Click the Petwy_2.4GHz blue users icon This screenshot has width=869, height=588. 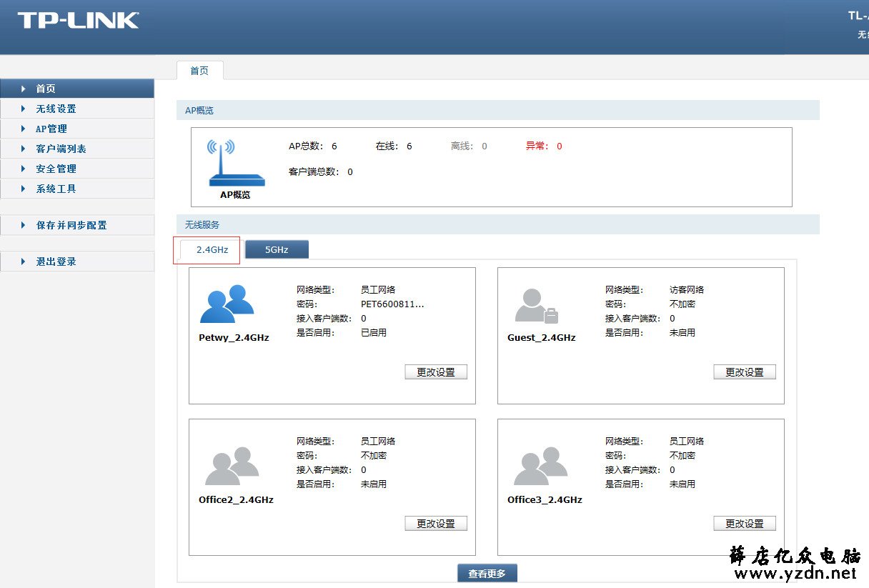227,304
